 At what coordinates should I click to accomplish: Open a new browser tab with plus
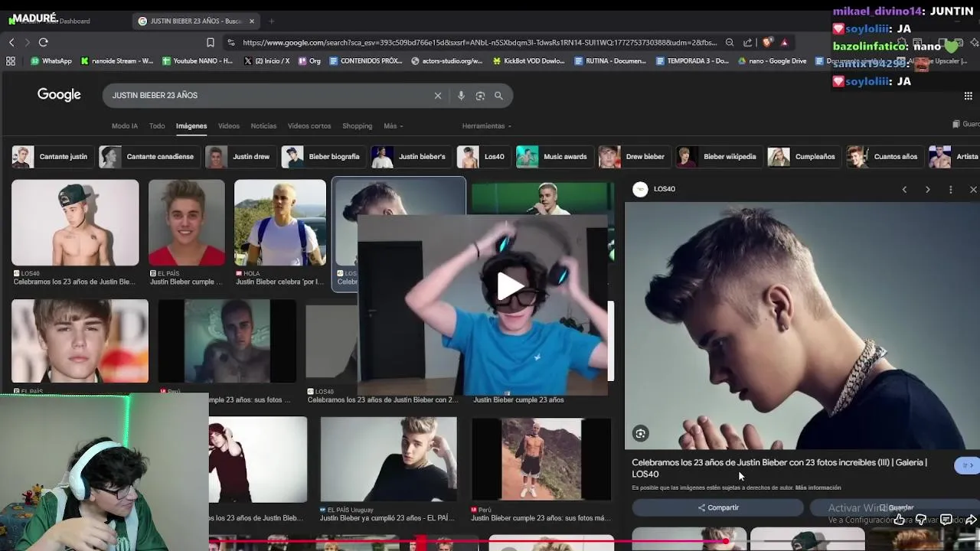click(x=271, y=21)
